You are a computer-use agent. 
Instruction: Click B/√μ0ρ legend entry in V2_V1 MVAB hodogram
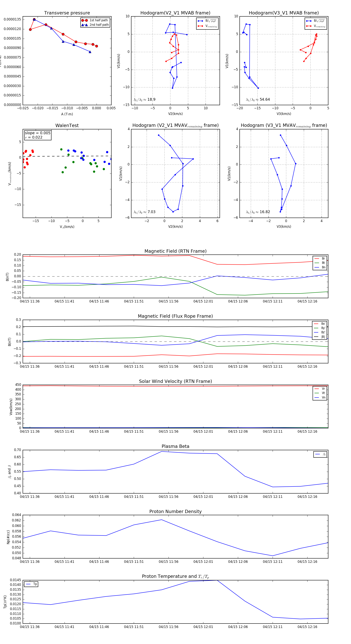pyautogui.click(x=207, y=21)
